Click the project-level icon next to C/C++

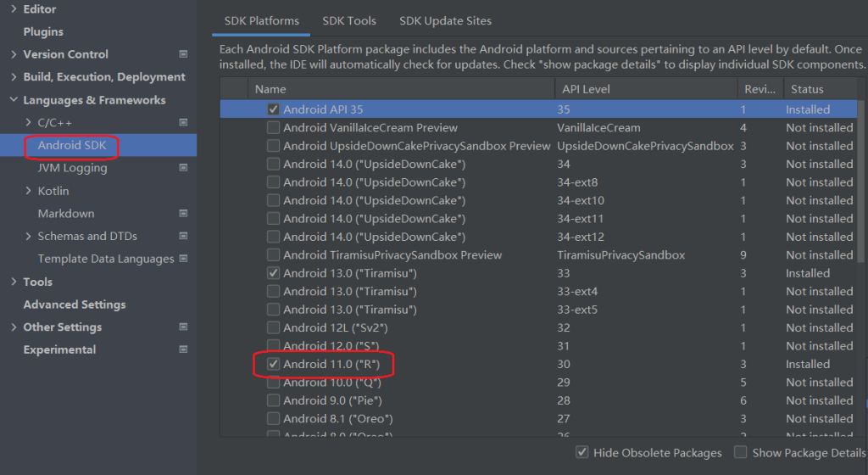tap(183, 123)
